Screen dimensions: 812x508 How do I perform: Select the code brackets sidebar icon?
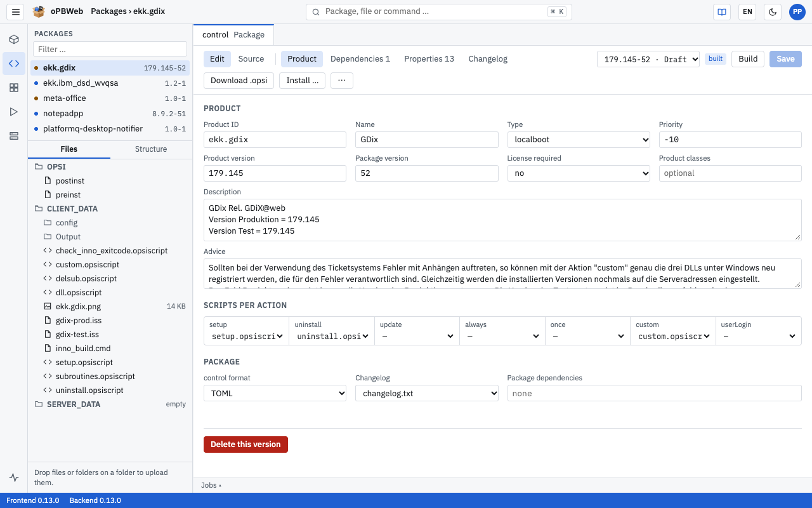(14, 63)
